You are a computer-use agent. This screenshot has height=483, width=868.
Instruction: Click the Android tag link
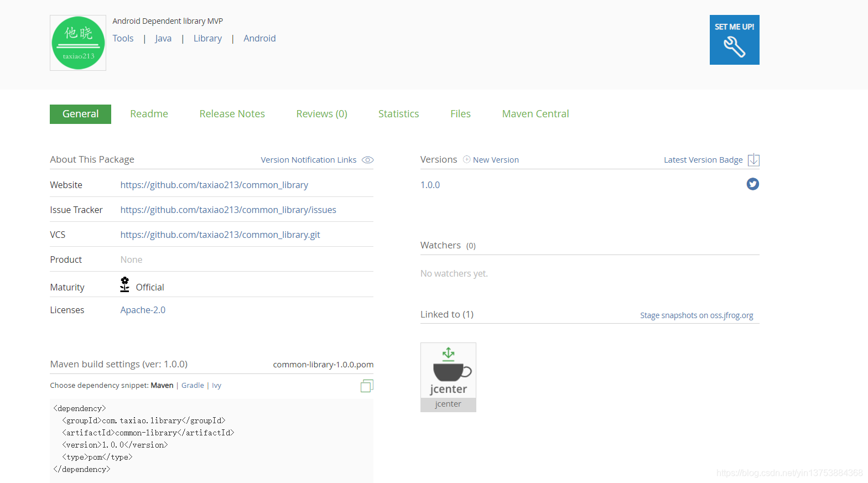coord(259,38)
